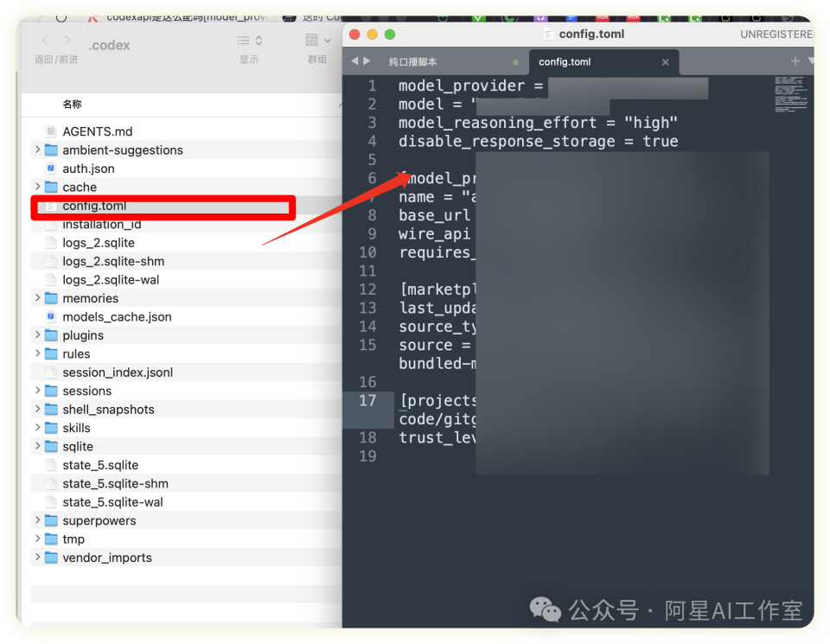Viewport: 830px width, 644px height.
Task: Navigate to next tab with right arrow
Action: (367, 61)
